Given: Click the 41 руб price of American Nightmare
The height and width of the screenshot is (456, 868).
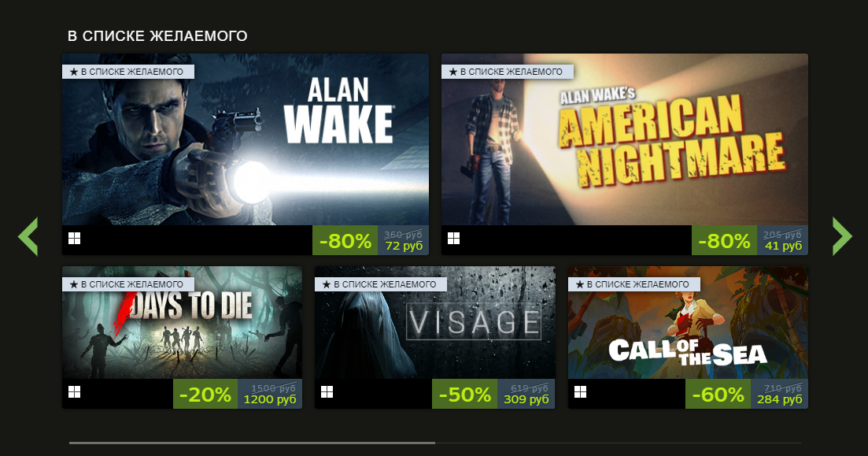Looking at the screenshot, I should 783,246.
